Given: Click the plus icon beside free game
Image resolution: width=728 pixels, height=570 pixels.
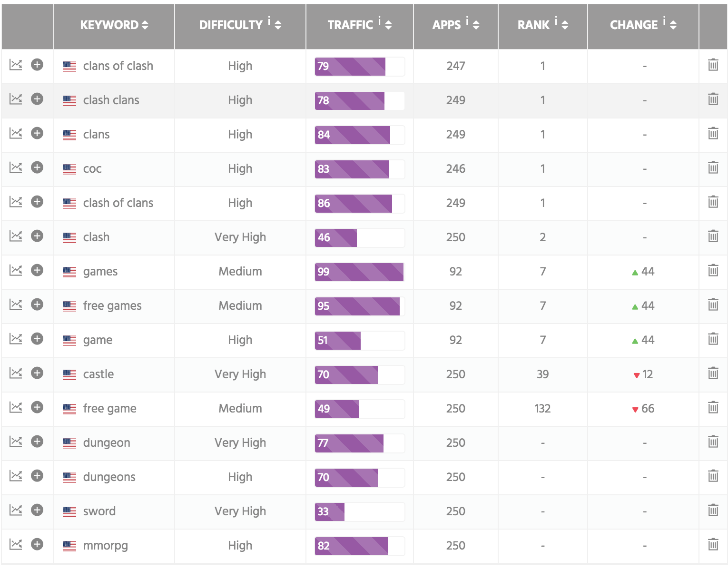Looking at the screenshot, I should pyautogui.click(x=37, y=407).
